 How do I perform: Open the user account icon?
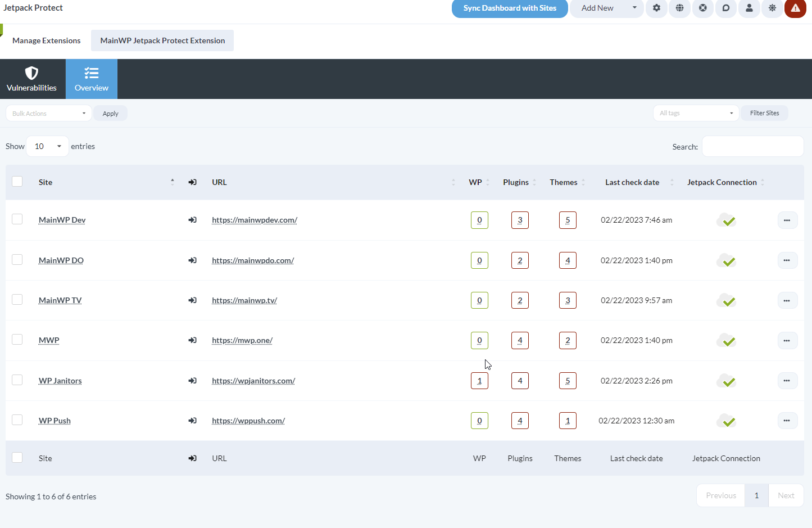pos(749,8)
